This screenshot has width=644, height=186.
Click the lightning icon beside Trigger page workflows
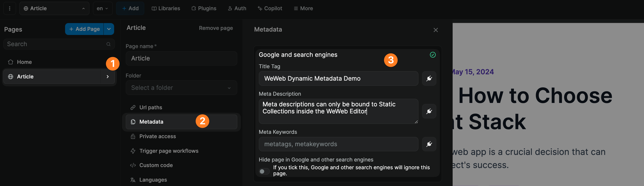point(133,151)
